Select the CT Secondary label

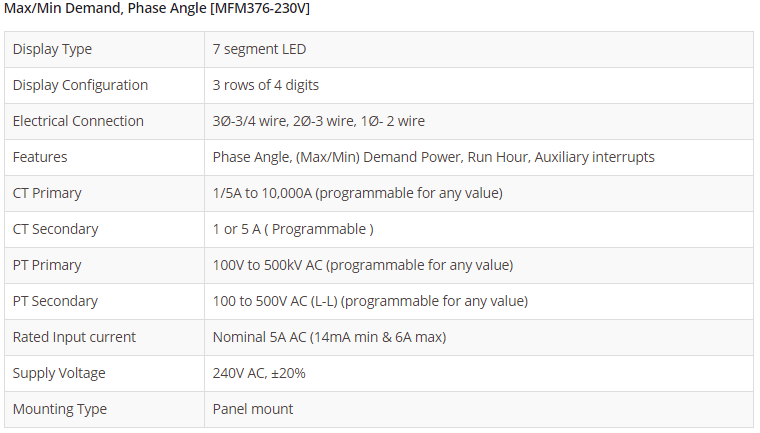pos(56,229)
